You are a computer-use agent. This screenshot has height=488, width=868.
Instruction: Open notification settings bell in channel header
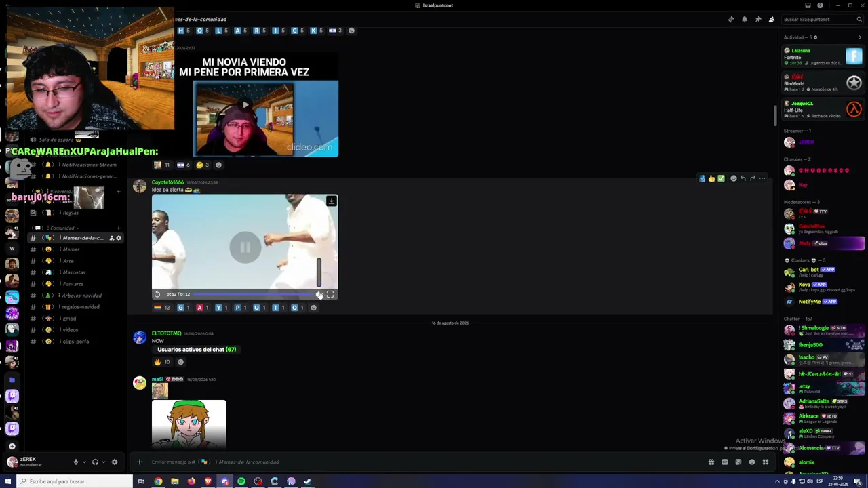(745, 19)
